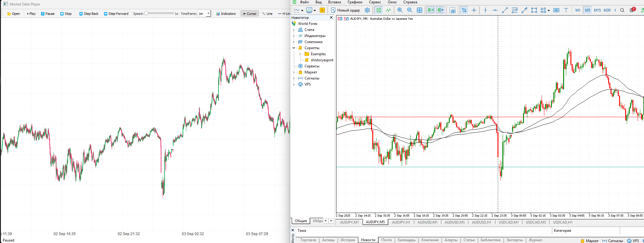Click the Speed slider handle

pyautogui.click(x=146, y=13)
